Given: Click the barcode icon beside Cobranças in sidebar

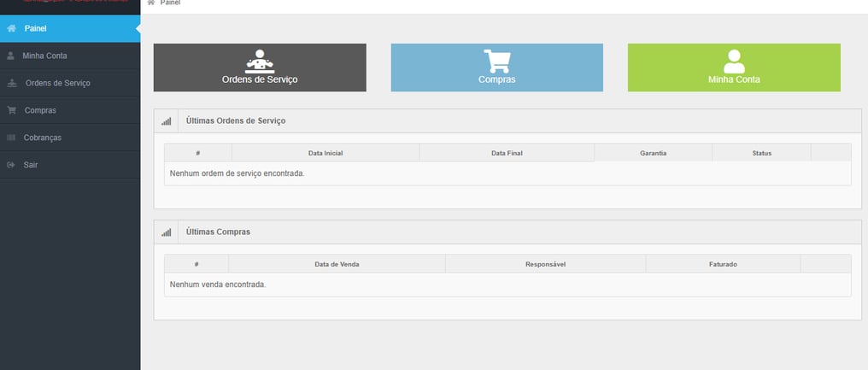Looking at the screenshot, I should pyautogui.click(x=11, y=138).
